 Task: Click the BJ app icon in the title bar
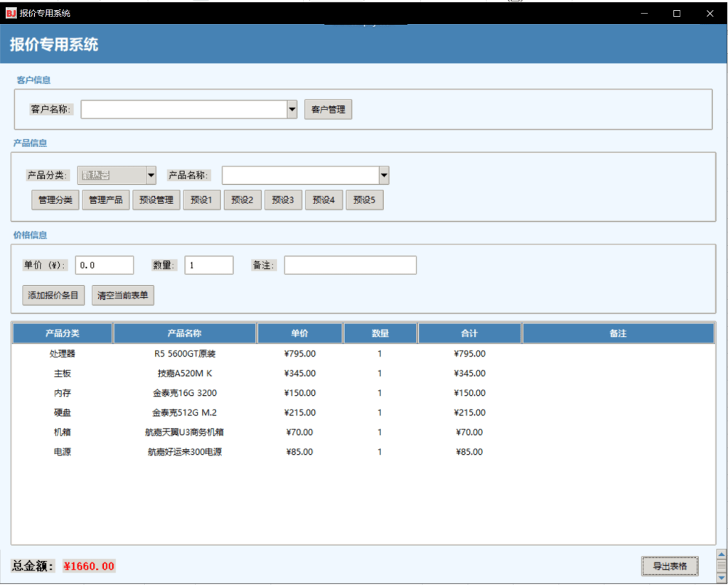pyautogui.click(x=8, y=13)
